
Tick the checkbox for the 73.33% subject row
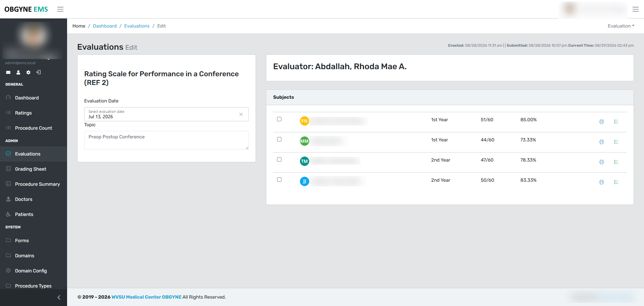tap(279, 139)
